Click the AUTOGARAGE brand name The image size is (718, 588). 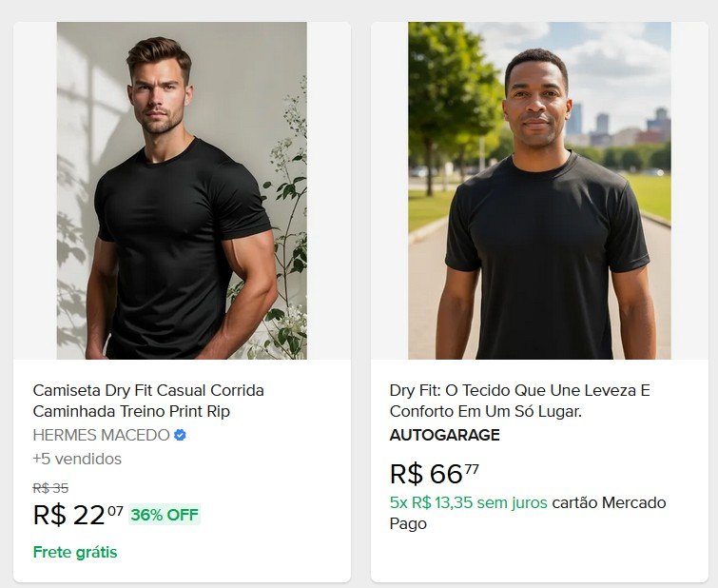click(x=444, y=435)
